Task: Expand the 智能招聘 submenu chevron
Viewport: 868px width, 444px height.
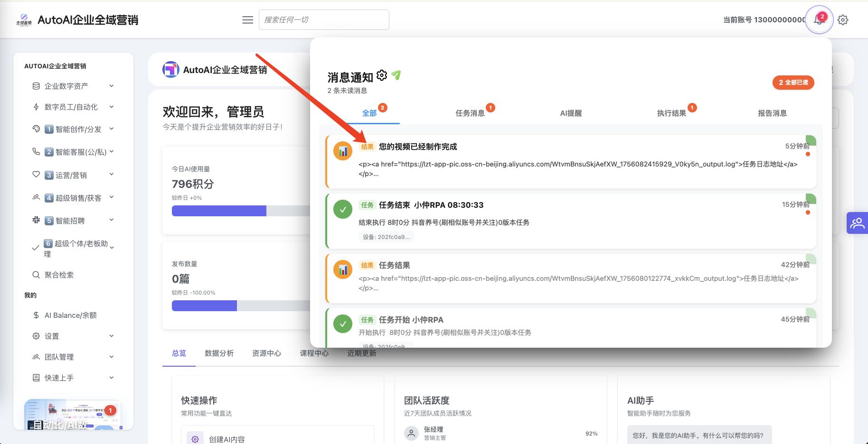Action: [112, 220]
